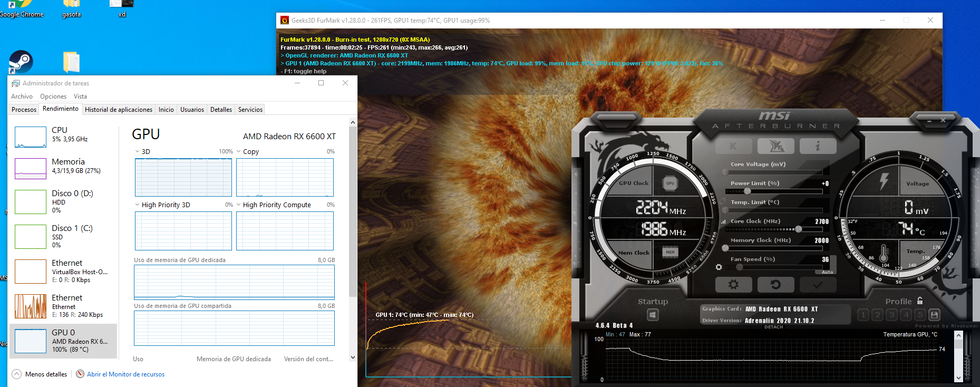Select profile slot 4 in Afterburner
980x387 pixels.
pyautogui.click(x=906, y=315)
